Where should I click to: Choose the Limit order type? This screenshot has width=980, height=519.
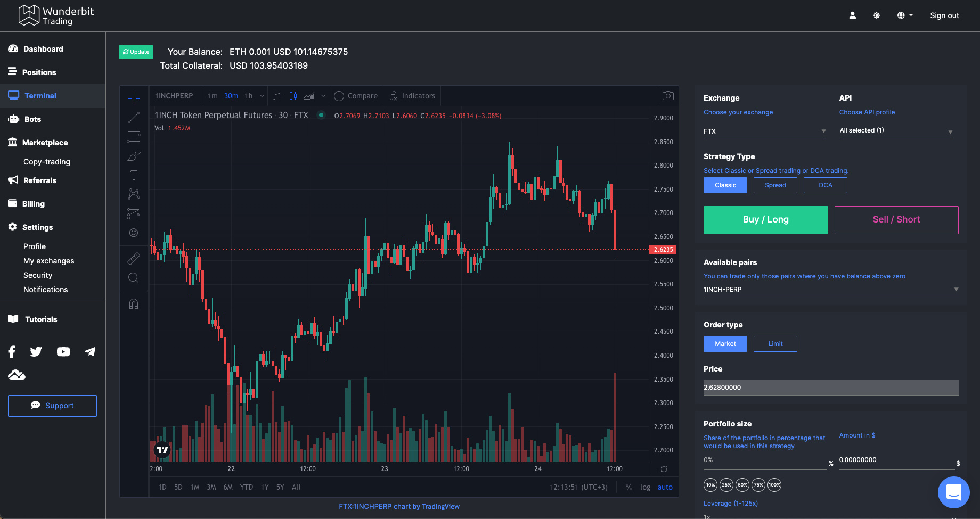pyautogui.click(x=775, y=344)
